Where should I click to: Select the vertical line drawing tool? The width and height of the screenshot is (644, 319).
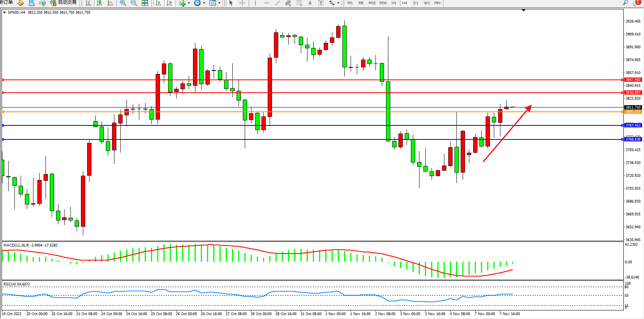(x=255, y=3)
